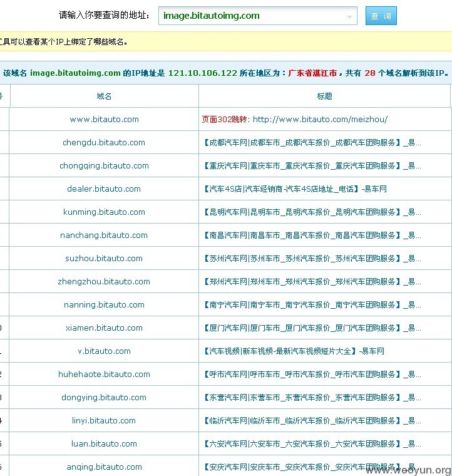Open the suzhou.bitauto.com domain link
Screen dimensions: 452x476
click(x=104, y=258)
